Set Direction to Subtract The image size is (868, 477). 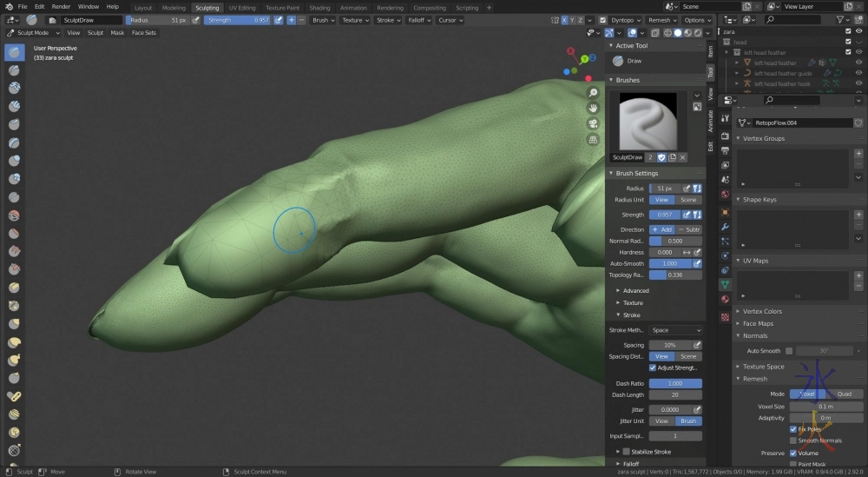689,229
